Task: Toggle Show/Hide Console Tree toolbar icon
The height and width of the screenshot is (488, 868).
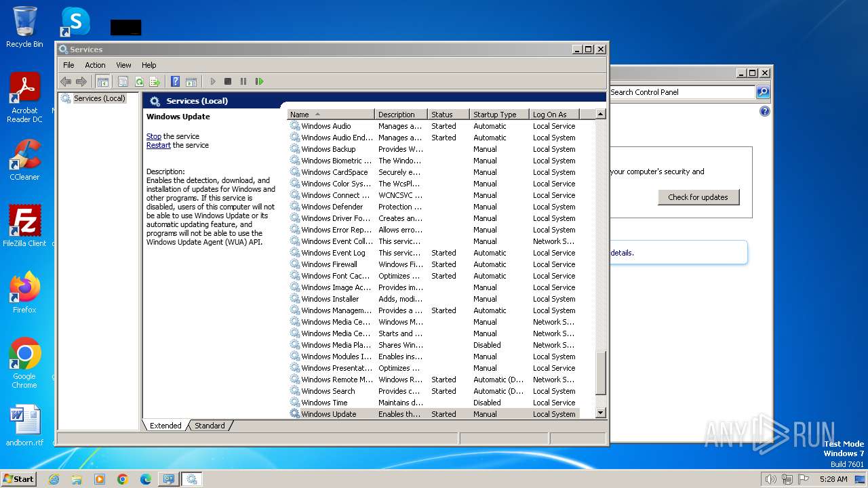Action: [103, 81]
